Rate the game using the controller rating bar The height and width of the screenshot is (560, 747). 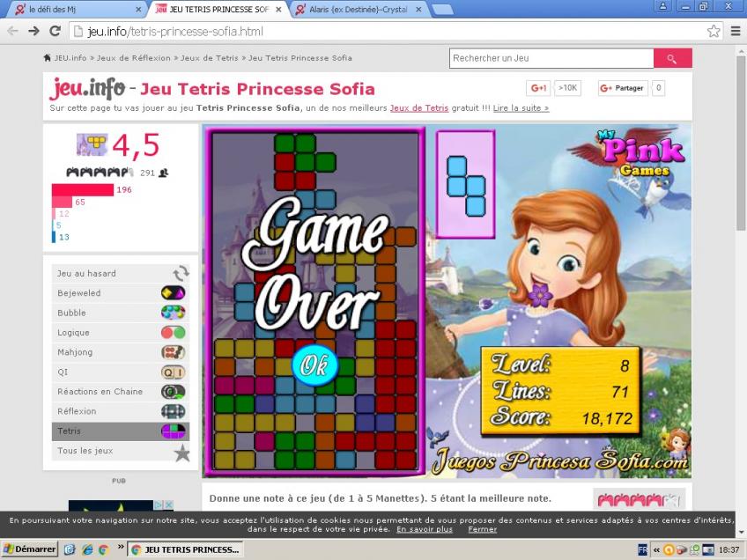(x=639, y=500)
